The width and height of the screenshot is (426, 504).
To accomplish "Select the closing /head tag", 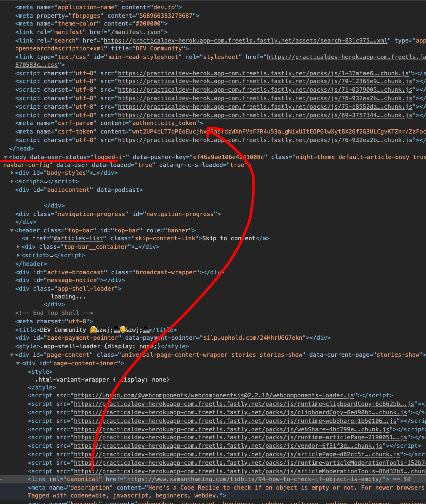I will pyautogui.click(x=21, y=149).
